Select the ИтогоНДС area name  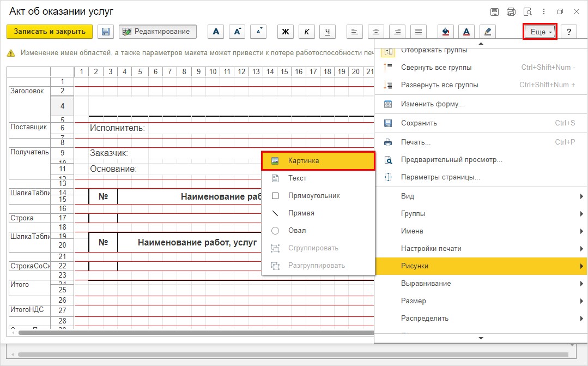pyautogui.click(x=27, y=310)
